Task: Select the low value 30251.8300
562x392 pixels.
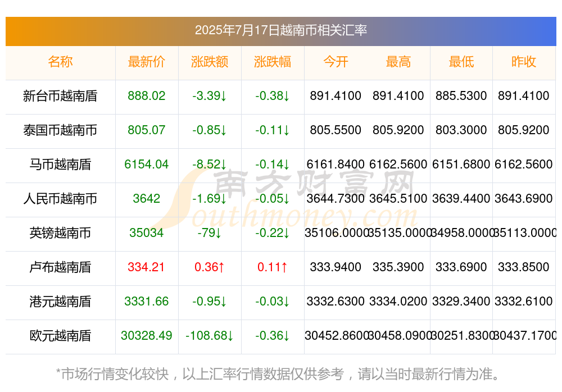Action: [461, 335]
